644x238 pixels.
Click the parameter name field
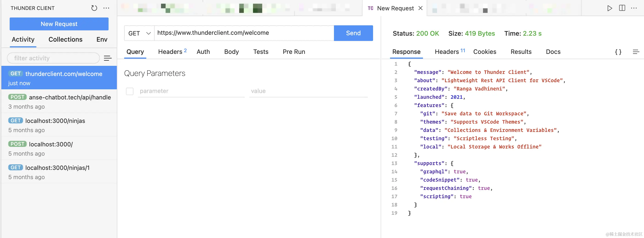[x=191, y=91]
